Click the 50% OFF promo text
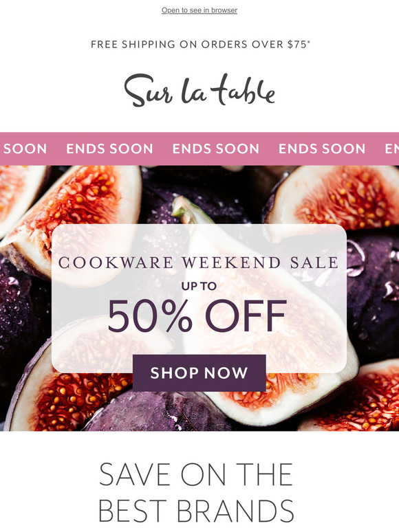The width and height of the screenshot is (399, 532). point(197,316)
